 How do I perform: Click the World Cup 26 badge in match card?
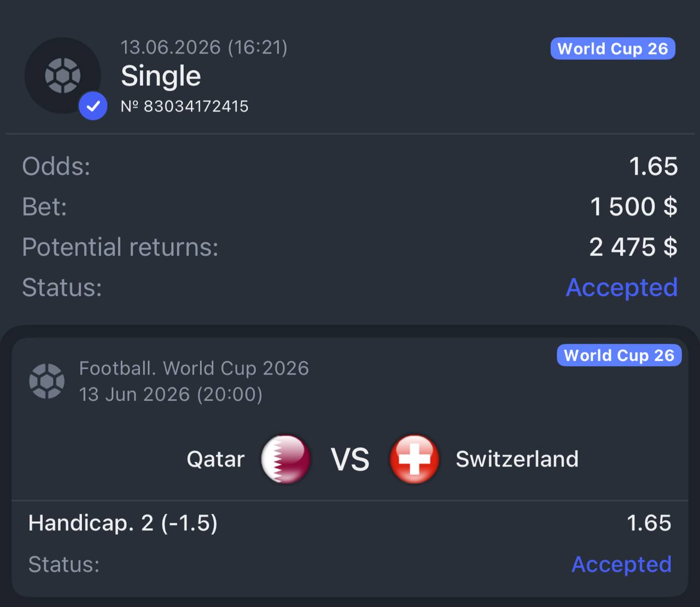click(619, 355)
